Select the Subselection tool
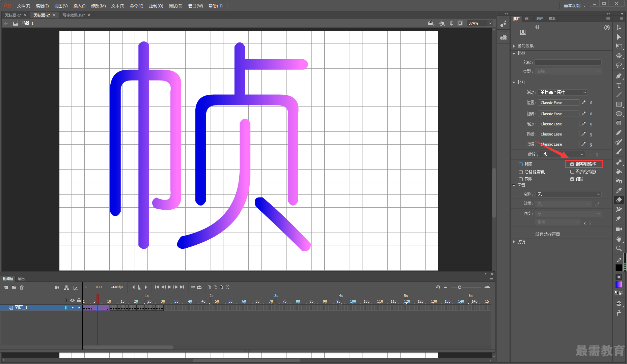 [619, 37]
